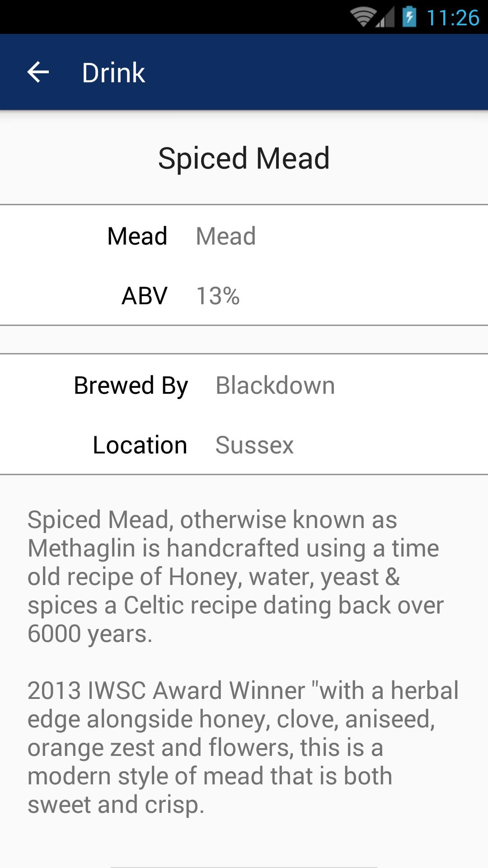The image size is (488, 868).
Task: Tap '6000 years.' in the description
Action: click(90, 634)
